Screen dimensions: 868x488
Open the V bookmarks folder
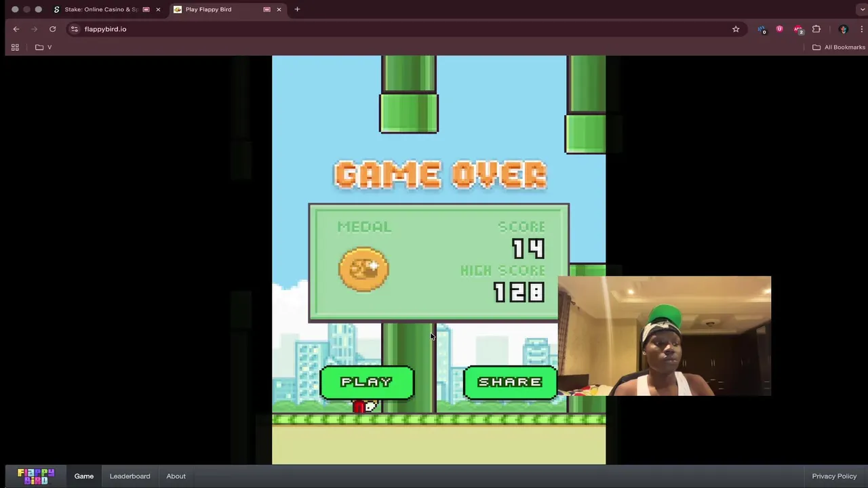44,47
